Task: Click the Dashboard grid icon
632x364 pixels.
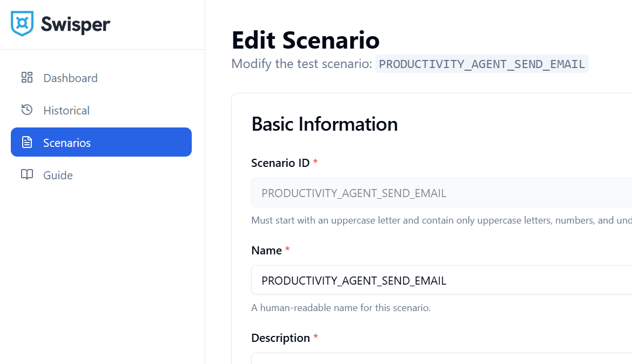Action: tap(27, 77)
